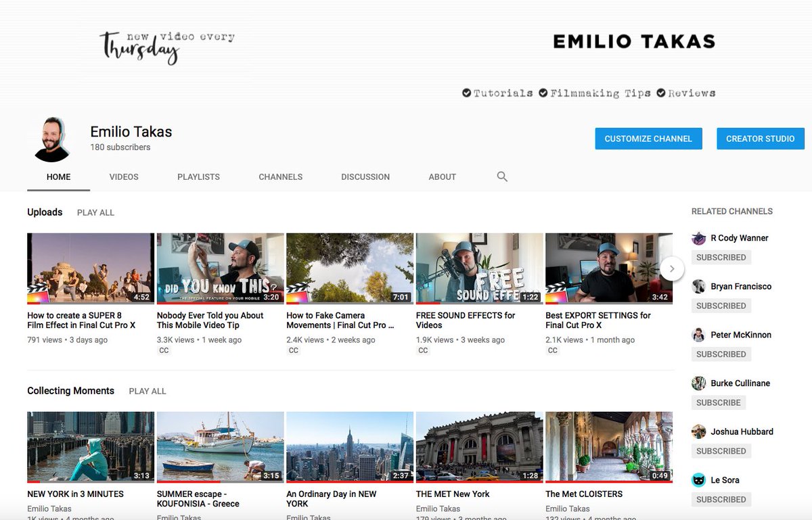This screenshot has width=812, height=520.
Task: Open Peter McKinnon channel avatar
Action: click(x=699, y=335)
